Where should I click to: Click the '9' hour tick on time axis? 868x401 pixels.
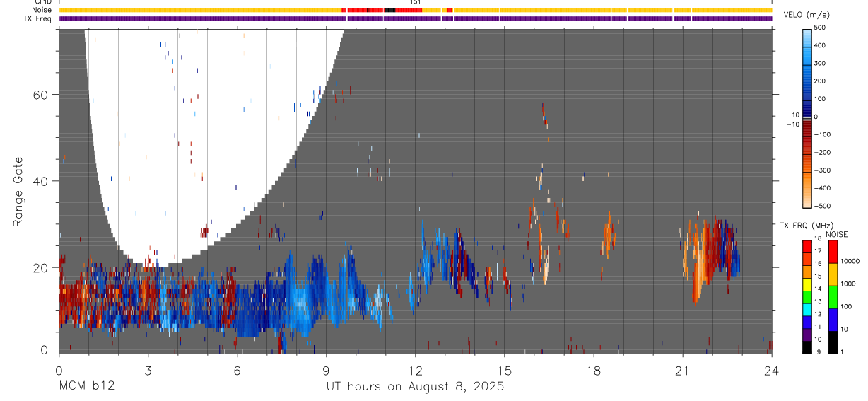[x=326, y=370]
